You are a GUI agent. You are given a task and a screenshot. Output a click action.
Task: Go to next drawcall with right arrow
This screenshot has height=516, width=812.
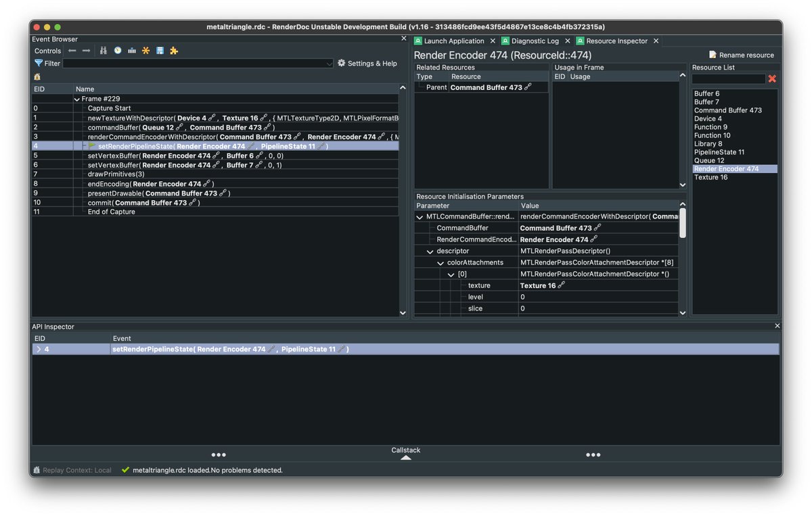tap(87, 51)
